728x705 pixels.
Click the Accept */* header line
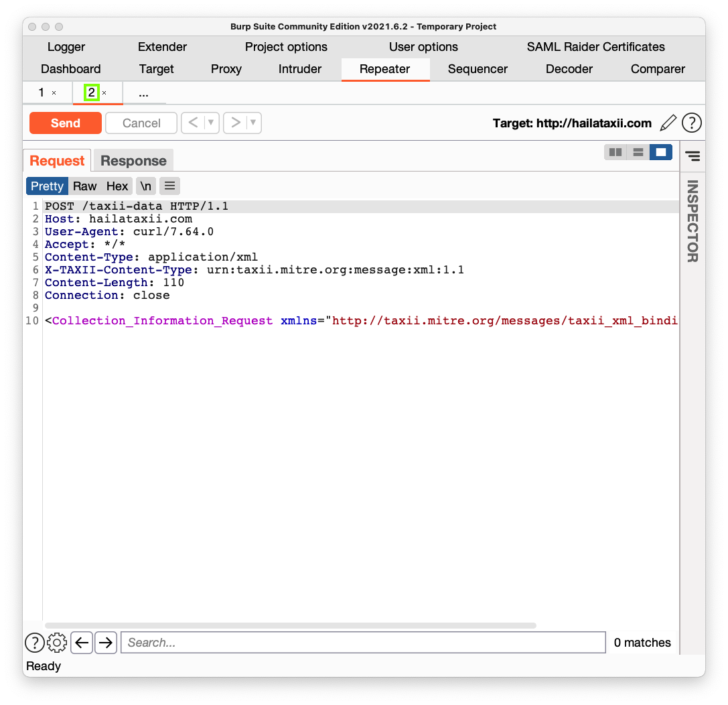click(85, 245)
